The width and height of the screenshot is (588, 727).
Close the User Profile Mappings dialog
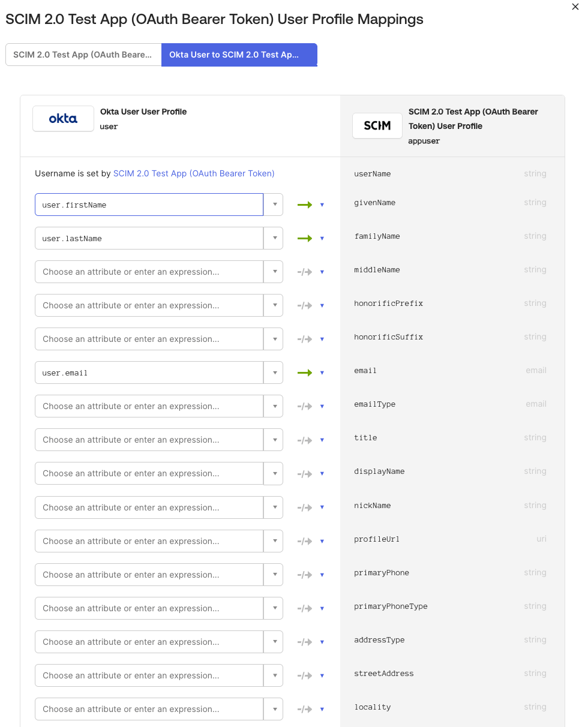576,7
